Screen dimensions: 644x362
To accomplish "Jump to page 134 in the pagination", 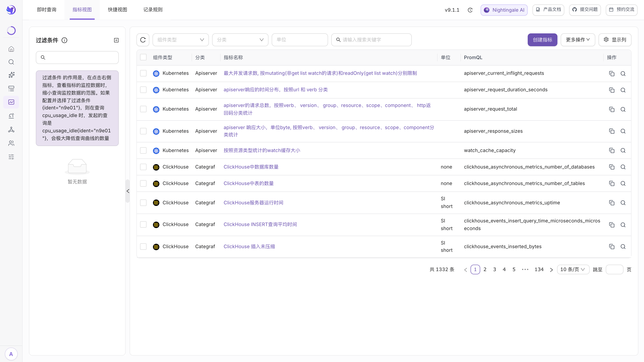I will pyautogui.click(x=539, y=269).
